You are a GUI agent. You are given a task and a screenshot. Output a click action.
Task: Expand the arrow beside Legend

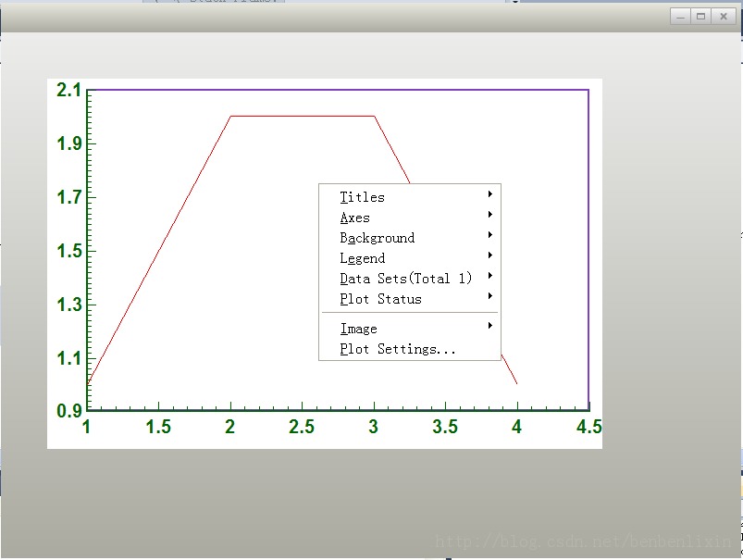pos(490,255)
